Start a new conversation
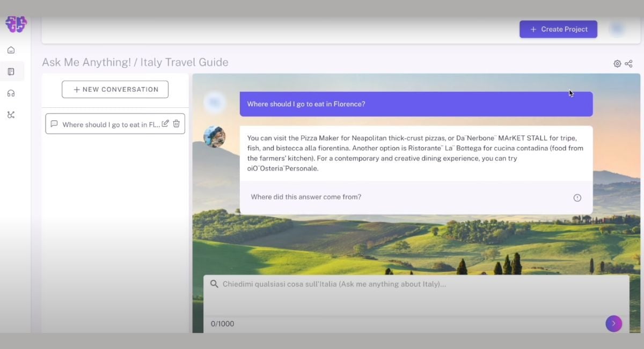Screen dimensions: 644x349 [115, 89]
